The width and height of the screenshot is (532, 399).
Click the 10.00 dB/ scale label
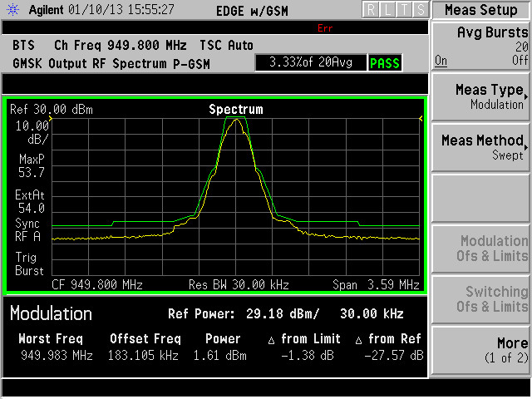32,132
